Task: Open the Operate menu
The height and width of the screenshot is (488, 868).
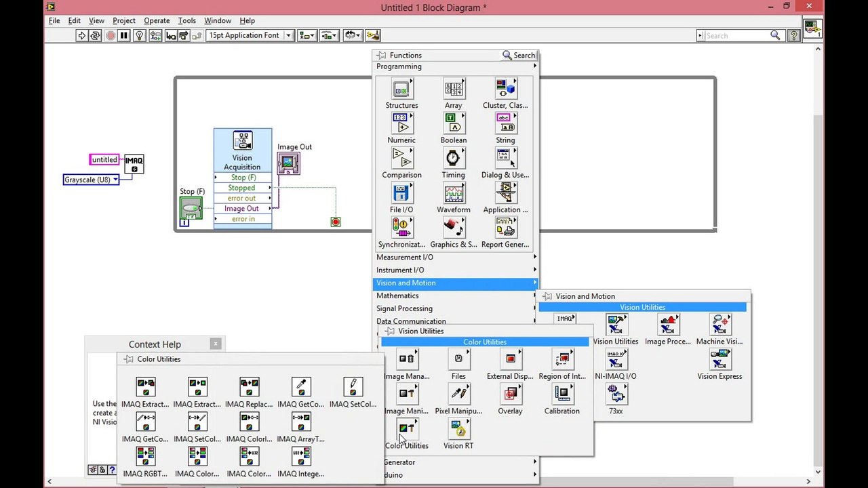Action: tap(157, 21)
